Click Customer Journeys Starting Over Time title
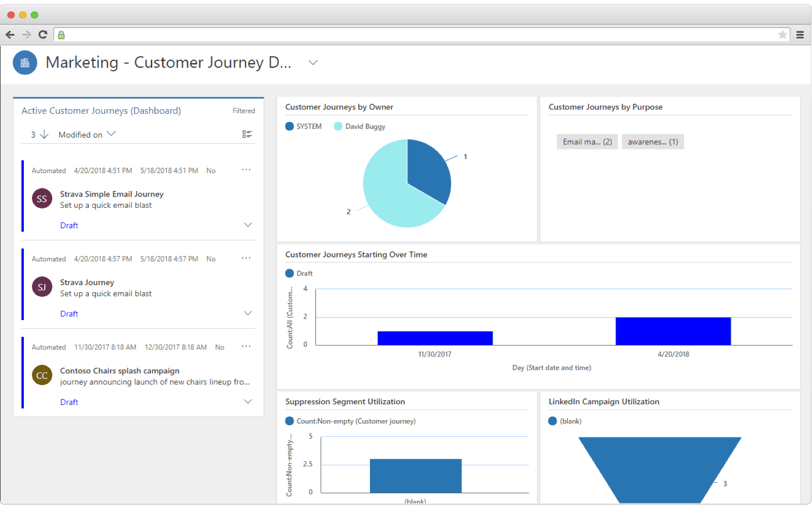This screenshot has width=812, height=508. coord(356,255)
